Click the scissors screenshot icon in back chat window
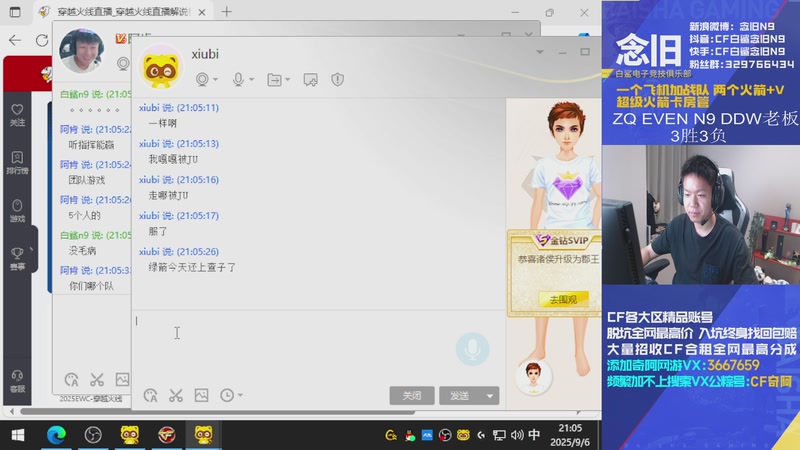Viewport: 800px width, 450px height. (97, 380)
